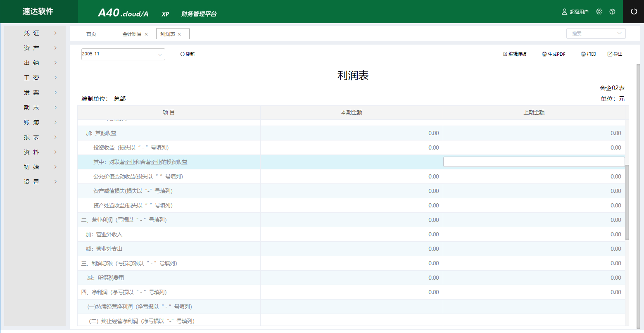Click 编辑模板 edit template button
This screenshot has width=644, height=333.
pos(515,54)
